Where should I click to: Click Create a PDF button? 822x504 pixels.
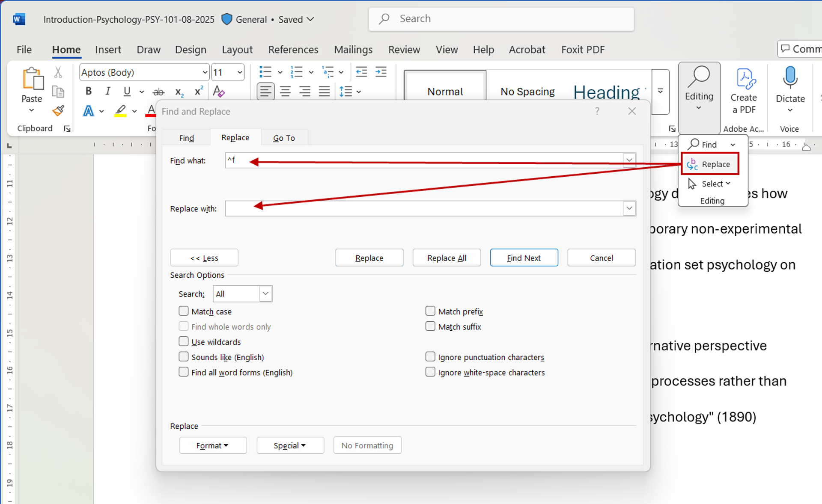(744, 91)
